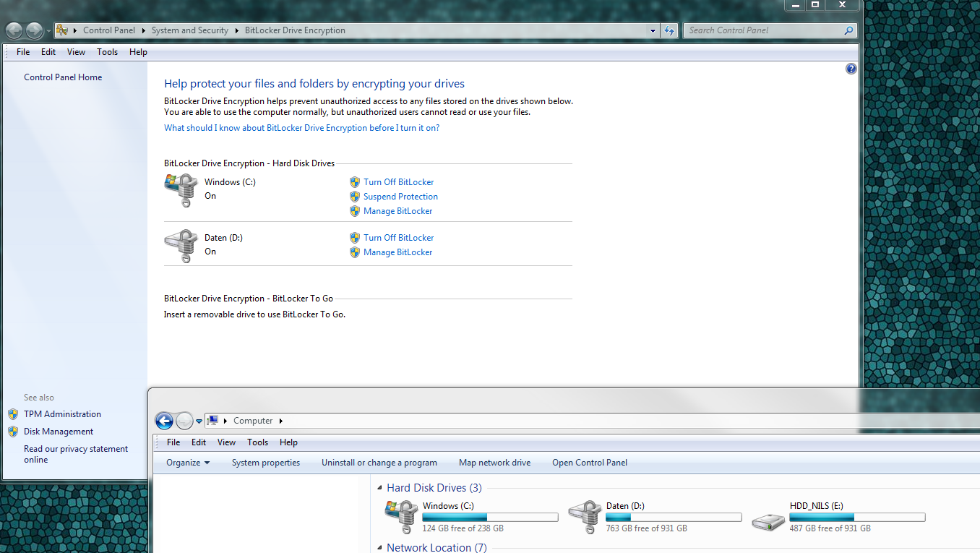Screen dimensions: 980x553
Task: Open TPM Administration link
Action: pos(62,414)
